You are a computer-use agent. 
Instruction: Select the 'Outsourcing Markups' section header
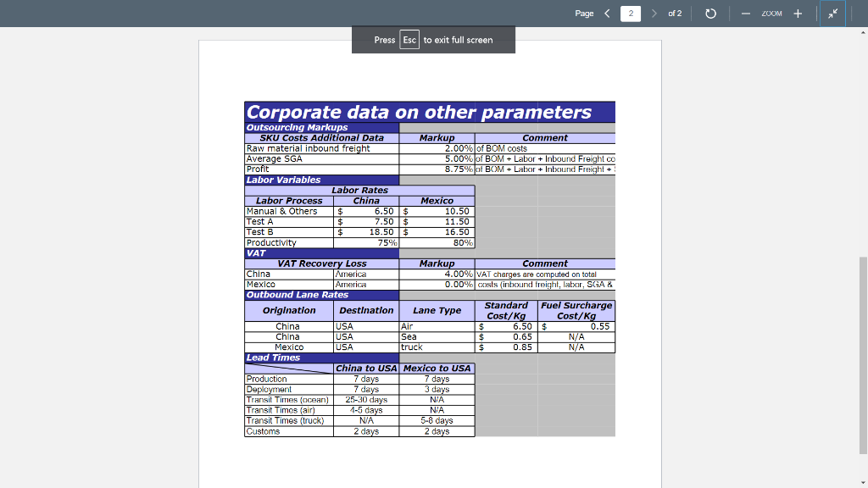298,127
